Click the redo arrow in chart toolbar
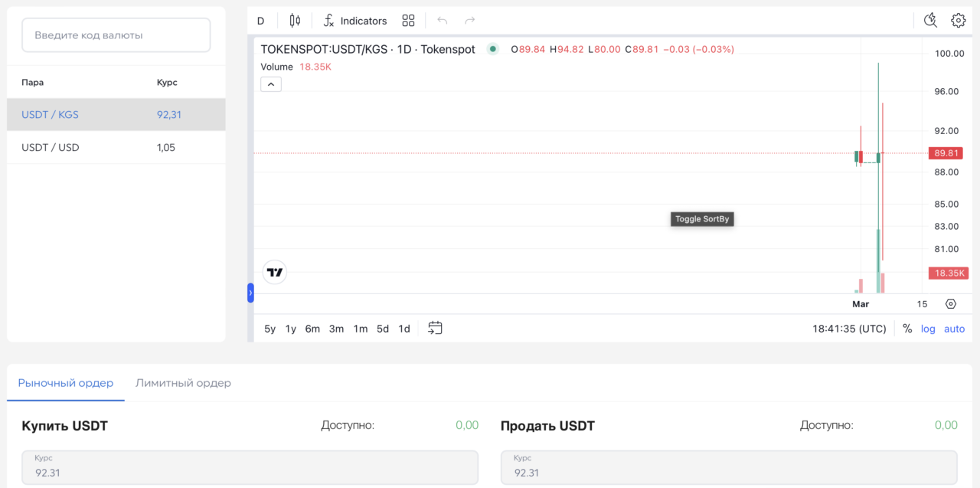The image size is (980, 488). point(470,21)
